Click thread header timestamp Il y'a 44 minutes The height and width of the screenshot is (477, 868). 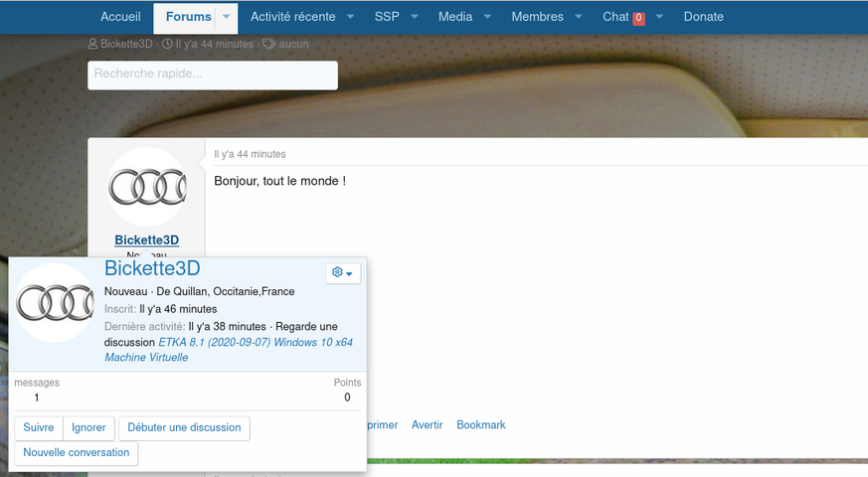pos(214,44)
